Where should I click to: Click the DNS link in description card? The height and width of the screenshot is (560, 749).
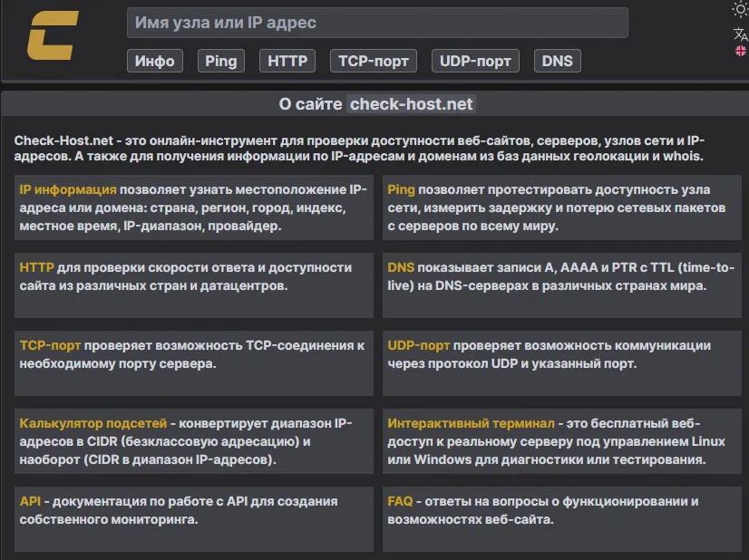click(401, 267)
